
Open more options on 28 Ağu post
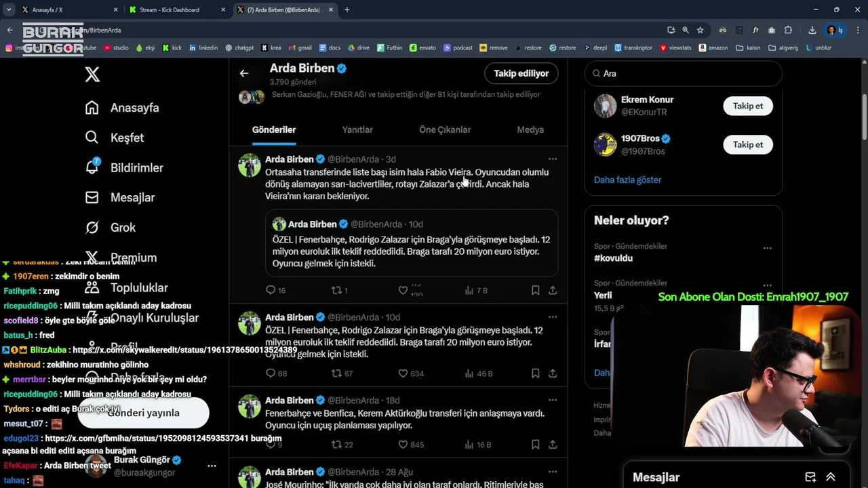(553, 472)
